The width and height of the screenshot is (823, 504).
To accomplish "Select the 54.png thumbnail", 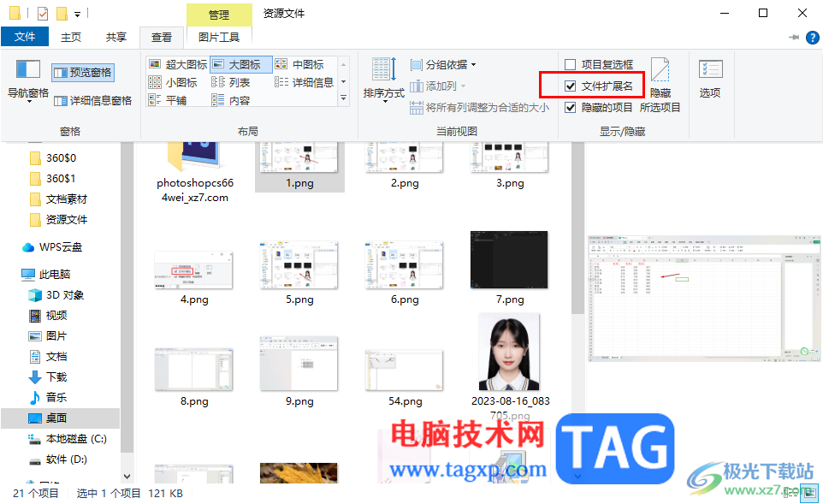I will click(x=404, y=371).
